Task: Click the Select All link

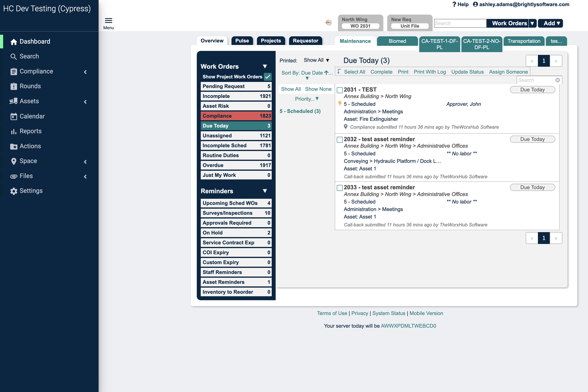Action: coord(354,72)
